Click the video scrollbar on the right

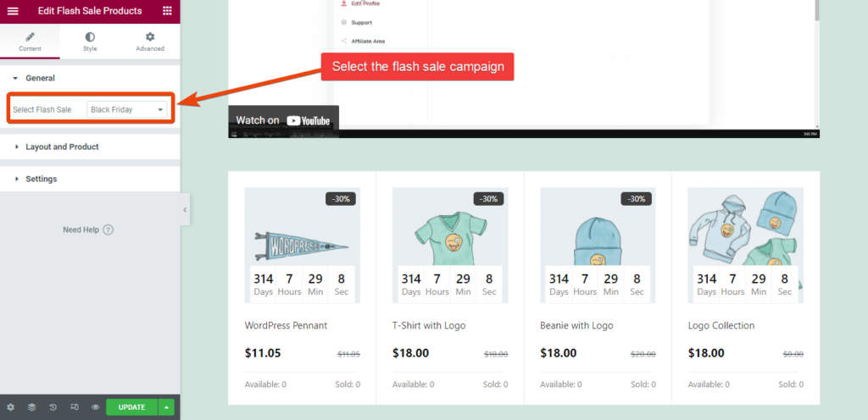816,10
